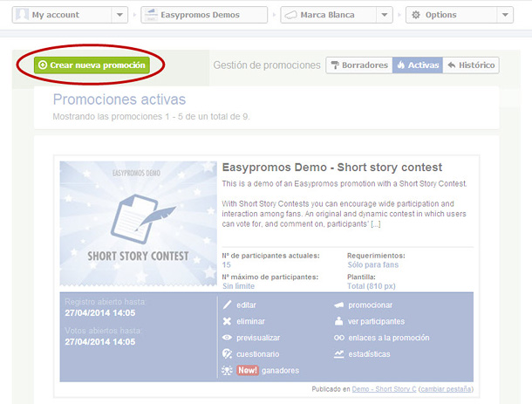Click the winners icon beside New! badge
This screenshot has width=532, height=404.
pyautogui.click(x=227, y=370)
